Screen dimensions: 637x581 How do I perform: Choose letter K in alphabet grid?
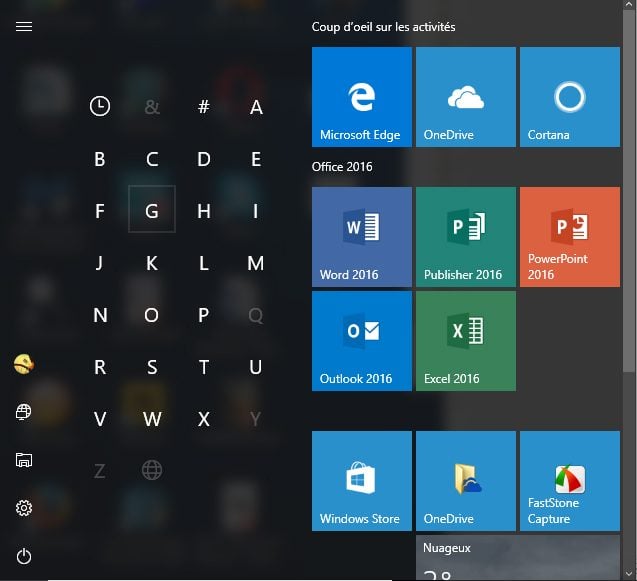click(152, 262)
